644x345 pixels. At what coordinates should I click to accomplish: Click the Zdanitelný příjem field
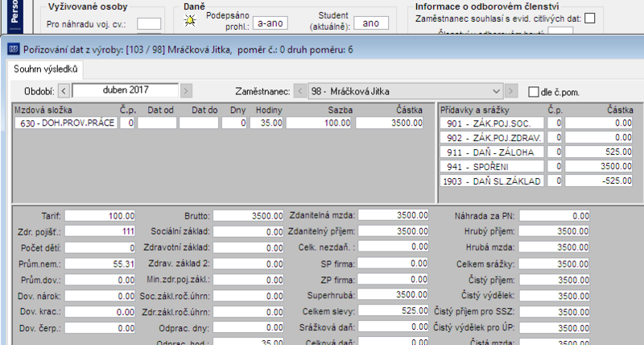point(393,231)
